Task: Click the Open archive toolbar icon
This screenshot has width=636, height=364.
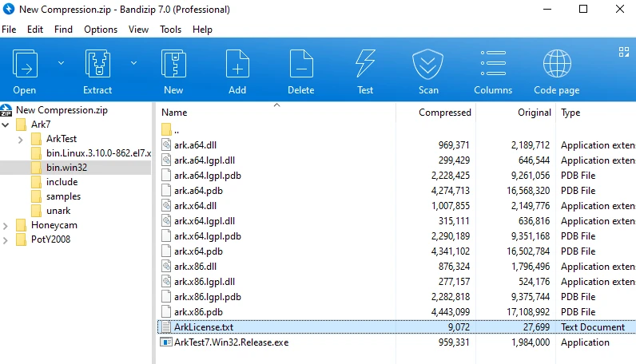Action: click(x=25, y=64)
